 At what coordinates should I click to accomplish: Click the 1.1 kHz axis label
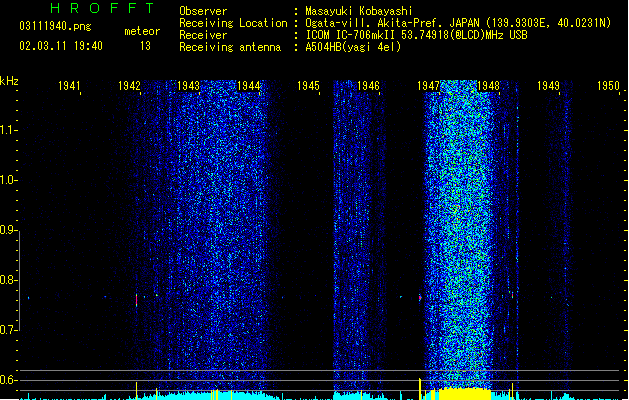8,130
